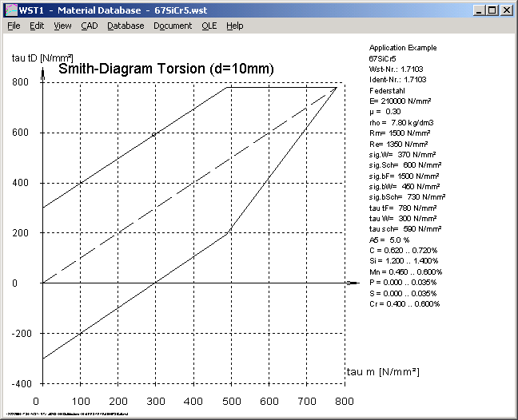Open the Help menu
518x420 pixels.
click(x=234, y=26)
